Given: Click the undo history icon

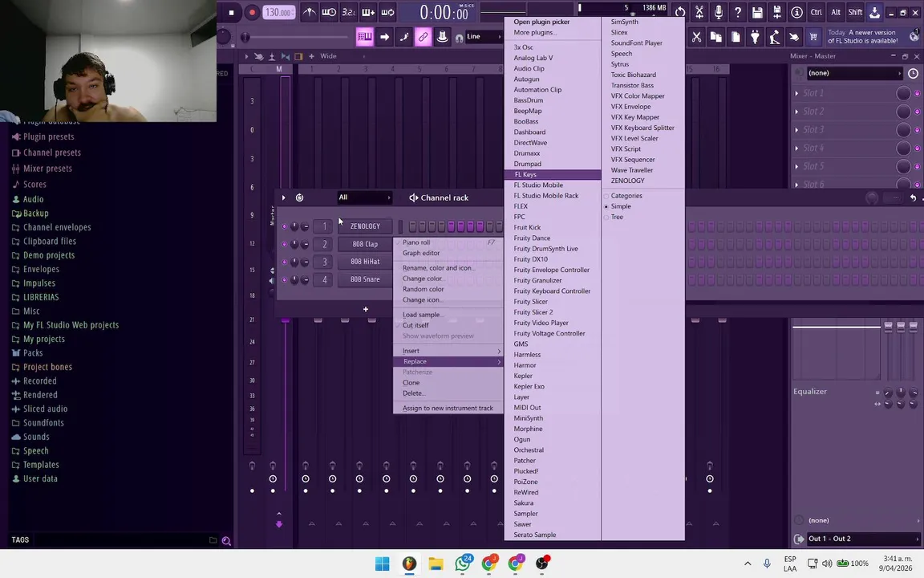Looking at the screenshot, I should 680,12.
